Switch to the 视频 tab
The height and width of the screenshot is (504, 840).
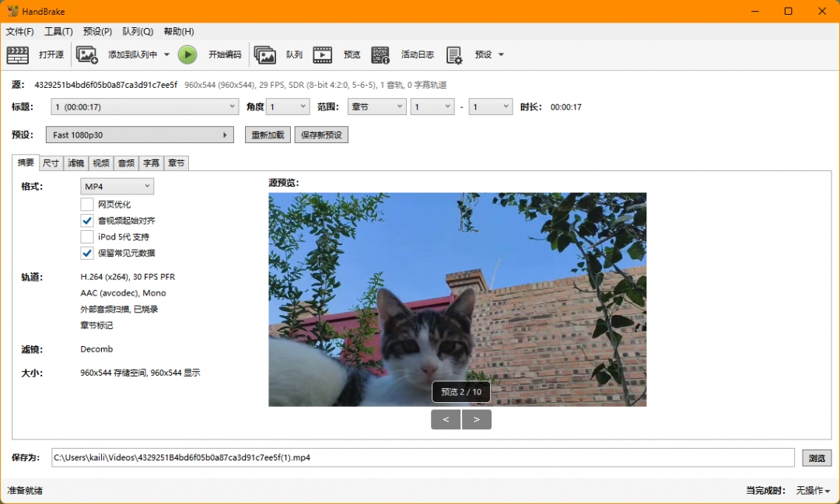click(100, 163)
